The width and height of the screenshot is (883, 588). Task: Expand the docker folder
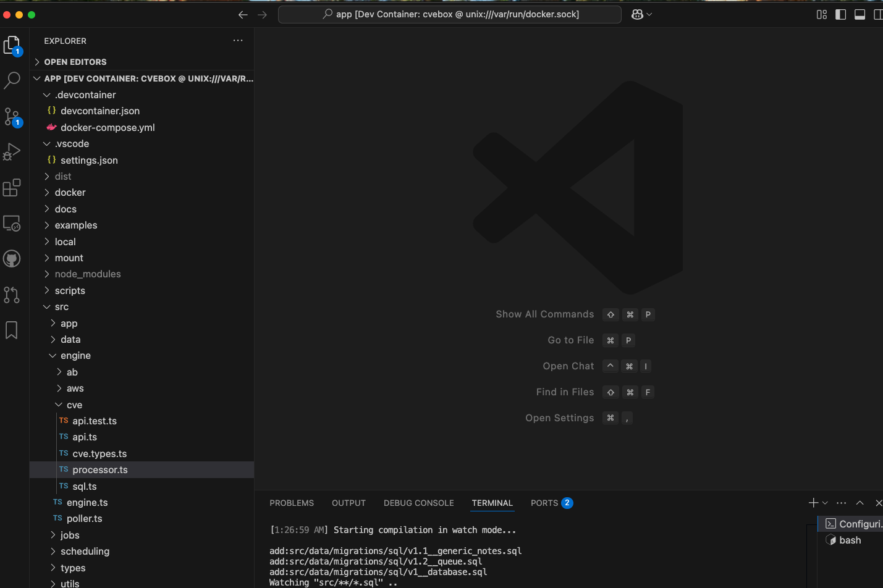click(142, 193)
